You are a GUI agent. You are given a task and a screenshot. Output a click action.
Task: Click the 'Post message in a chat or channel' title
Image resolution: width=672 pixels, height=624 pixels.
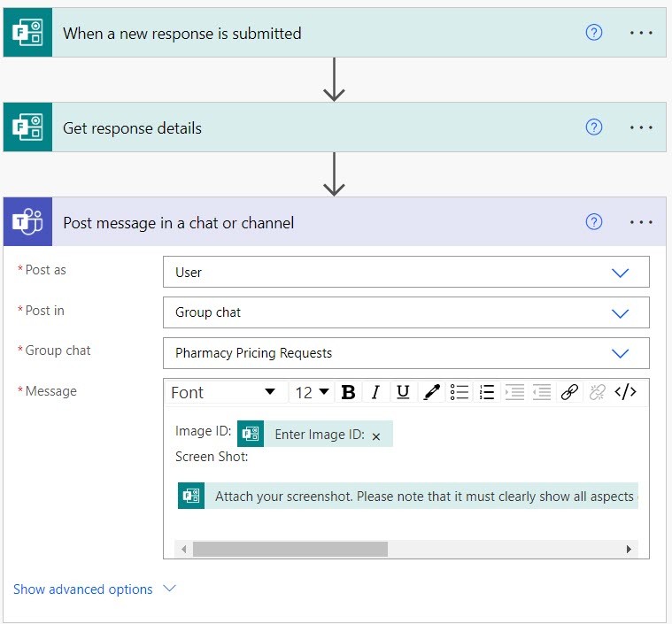click(x=178, y=223)
